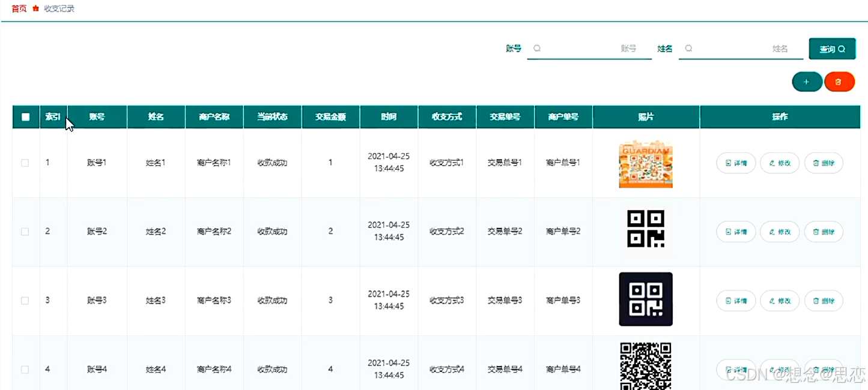The image size is (868, 390).
Task: Click the 商户名称 column header
Action: click(x=214, y=117)
